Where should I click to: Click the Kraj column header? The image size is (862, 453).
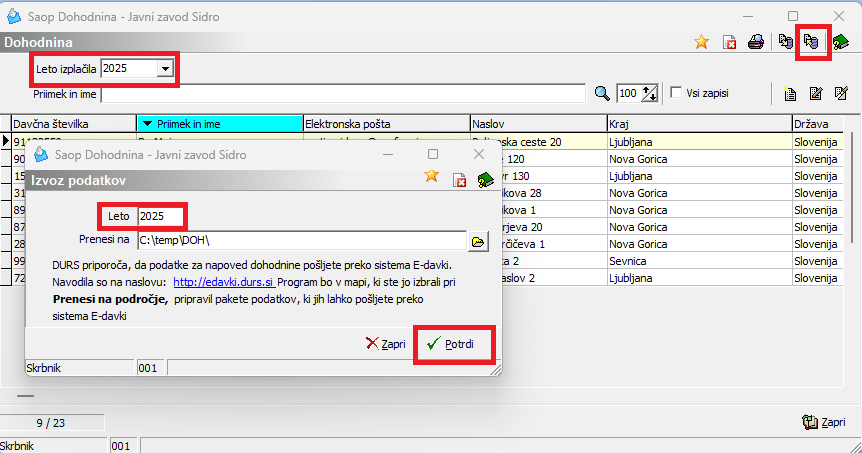(x=699, y=124)
